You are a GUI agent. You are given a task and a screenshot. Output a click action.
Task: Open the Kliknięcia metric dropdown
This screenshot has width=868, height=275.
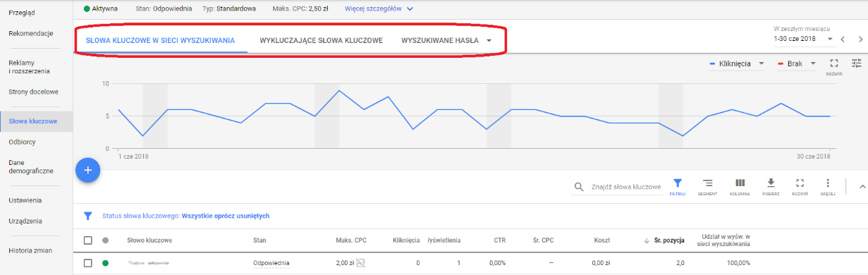[736, 63]
